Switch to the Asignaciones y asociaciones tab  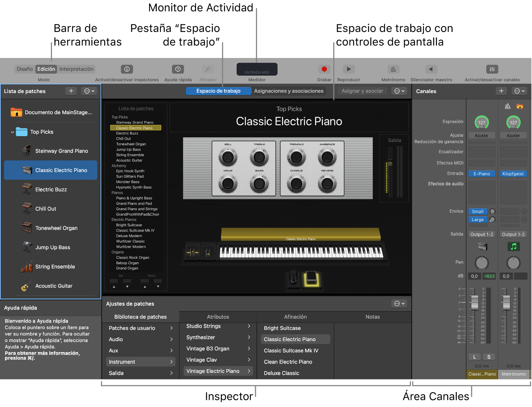coord(289,91)
